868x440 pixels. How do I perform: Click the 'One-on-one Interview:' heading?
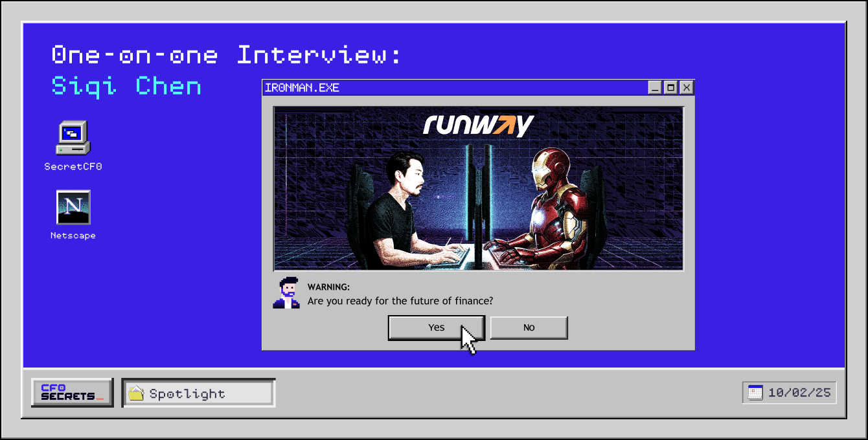pyautogui.click(x=227, y=55)
